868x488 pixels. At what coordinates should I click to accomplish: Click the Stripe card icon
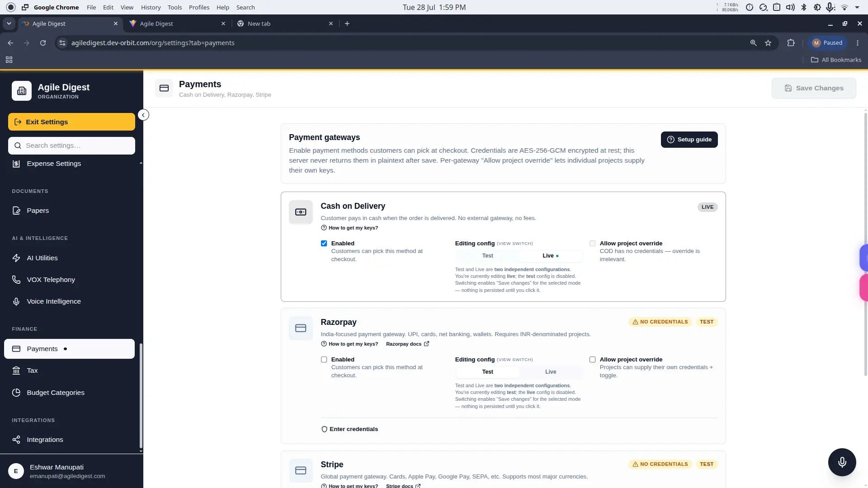tap(301, 470)
